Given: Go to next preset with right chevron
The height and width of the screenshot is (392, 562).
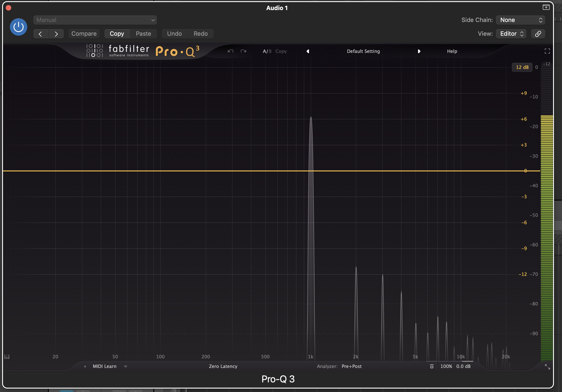Looking at the screenshot, I should point(56,34).
